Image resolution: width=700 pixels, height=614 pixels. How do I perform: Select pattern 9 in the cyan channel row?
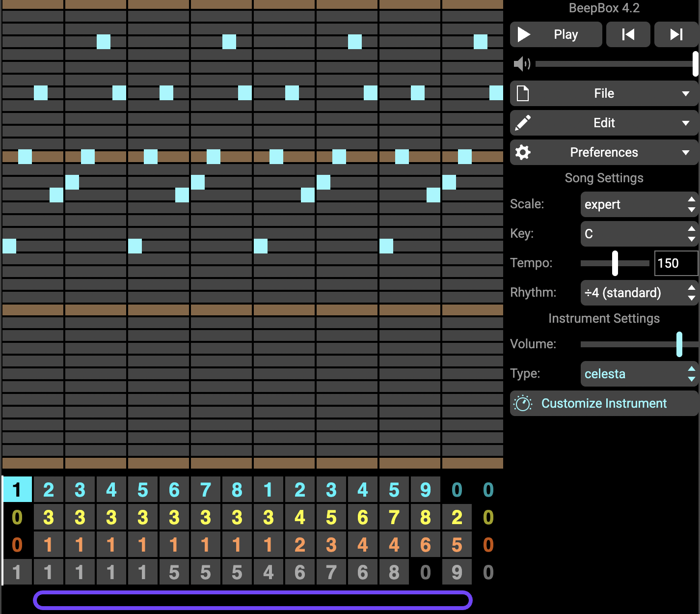[x=426, y=490]
